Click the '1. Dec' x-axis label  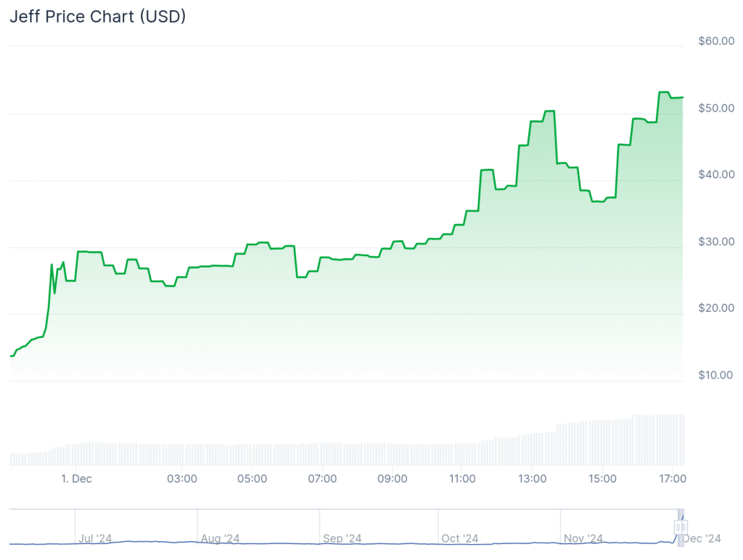(x=76, y=479)
